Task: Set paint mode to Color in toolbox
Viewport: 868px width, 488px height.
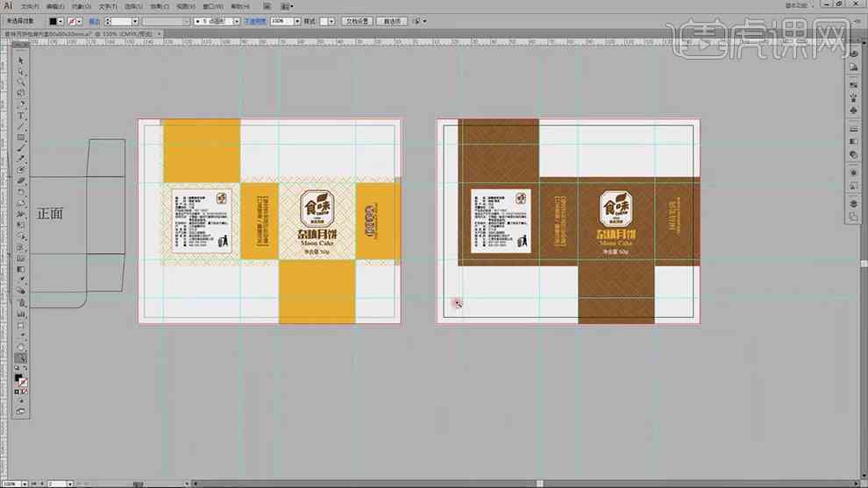Action: click(x=17, y=392)
